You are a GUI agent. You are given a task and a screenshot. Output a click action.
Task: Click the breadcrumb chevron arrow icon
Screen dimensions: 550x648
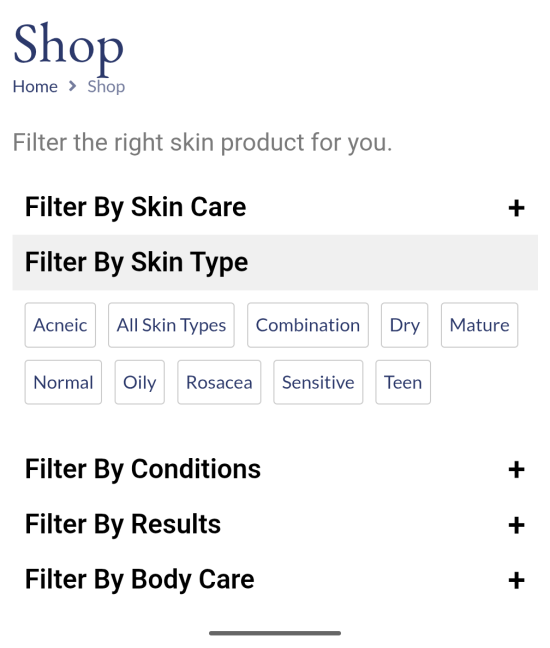[x=72, y=86]
